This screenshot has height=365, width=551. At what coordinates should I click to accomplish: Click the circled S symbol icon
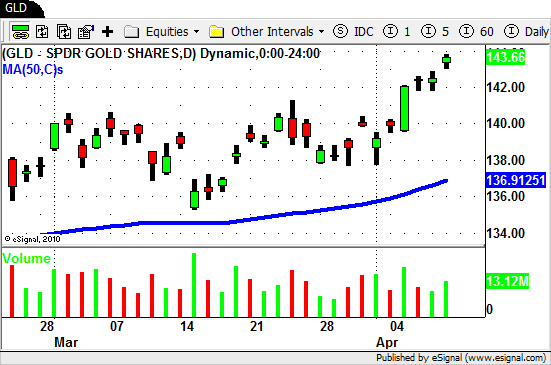[x=340, y=32]
